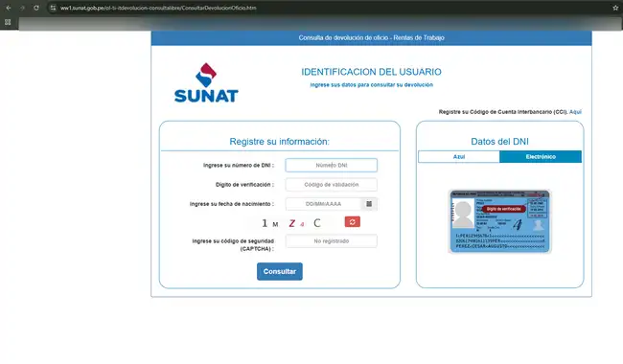Click the SUNAT logo
The image size is (623, 364).
[206, 83]
